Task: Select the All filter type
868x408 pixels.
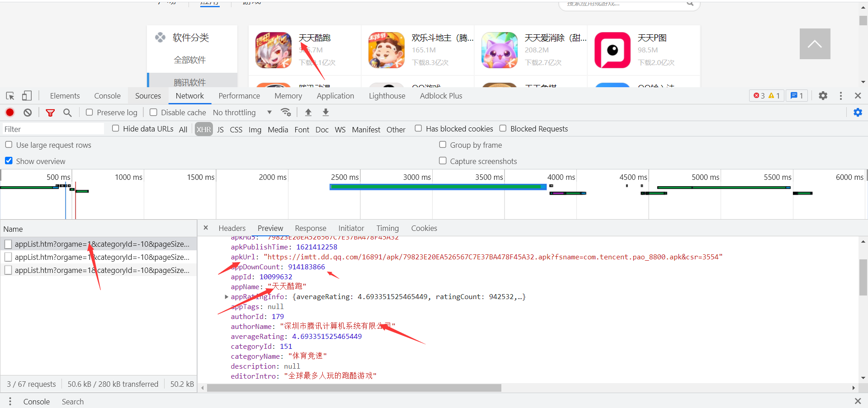Action: [x=183, y=130]
